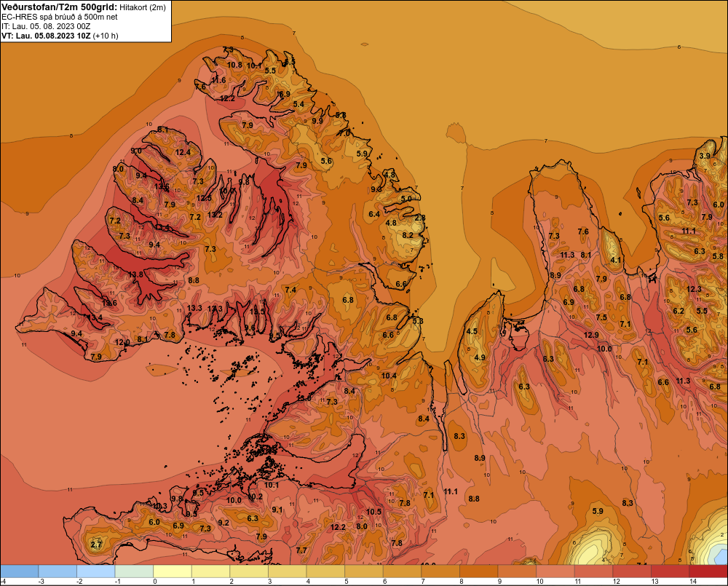This screenshot has width=728, height=586.
Task: Click the legend scale label "14"
Action: coord(693,582)
